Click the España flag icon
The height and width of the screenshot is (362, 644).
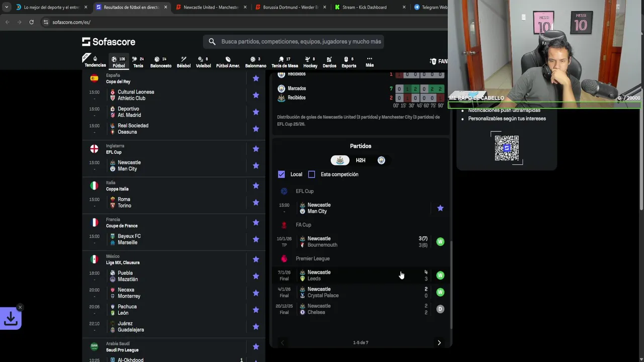[x=94, y=78]
